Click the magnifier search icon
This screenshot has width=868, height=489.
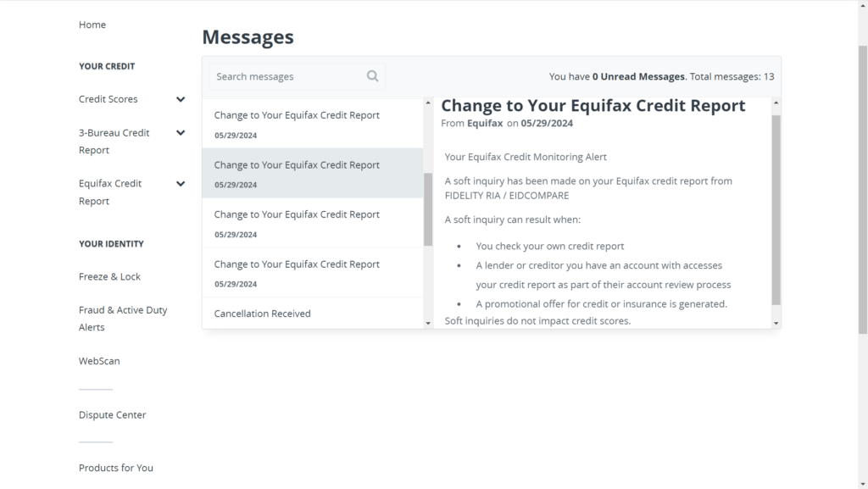click(x=373, y=75)
